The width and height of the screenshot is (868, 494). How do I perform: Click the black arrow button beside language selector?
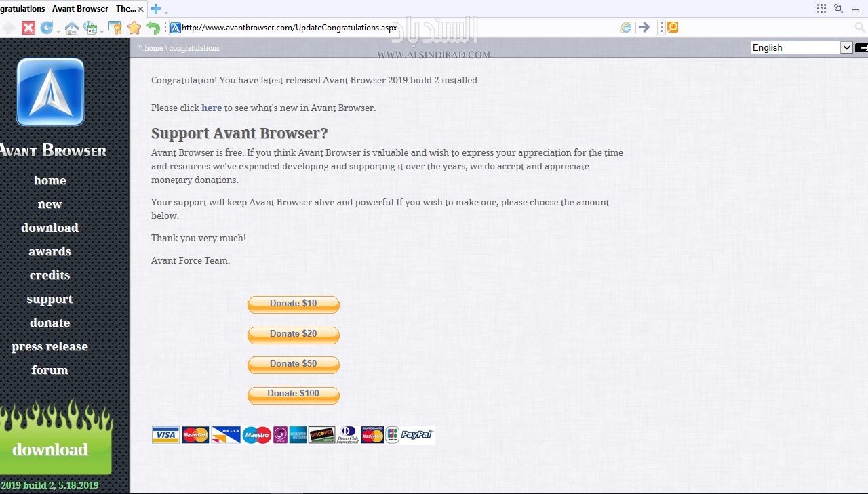[862, 47]
